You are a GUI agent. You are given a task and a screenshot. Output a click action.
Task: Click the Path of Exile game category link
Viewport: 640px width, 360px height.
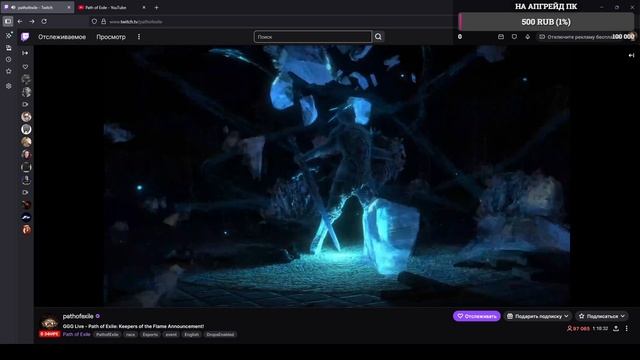(x=76, y=334)
